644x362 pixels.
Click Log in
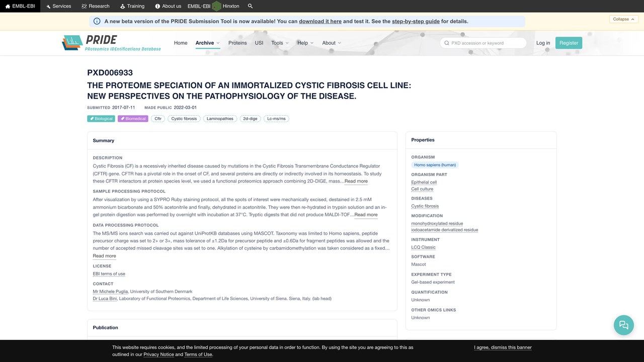(543, 43)
